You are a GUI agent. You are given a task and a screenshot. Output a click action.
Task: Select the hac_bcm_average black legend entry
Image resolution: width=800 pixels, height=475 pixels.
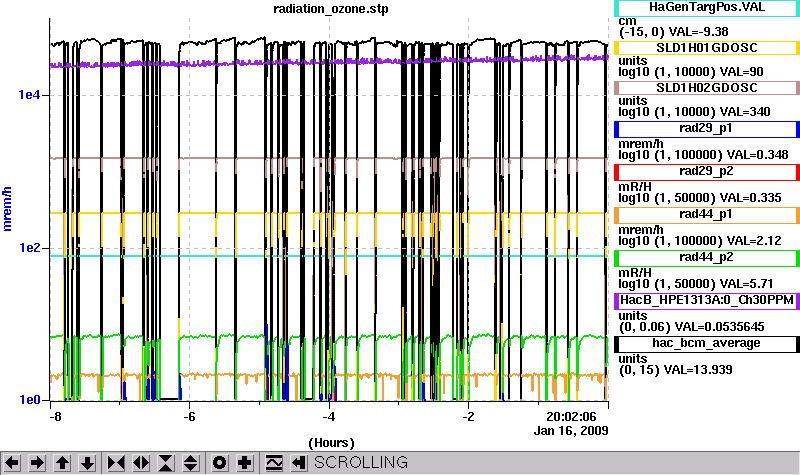707,344
